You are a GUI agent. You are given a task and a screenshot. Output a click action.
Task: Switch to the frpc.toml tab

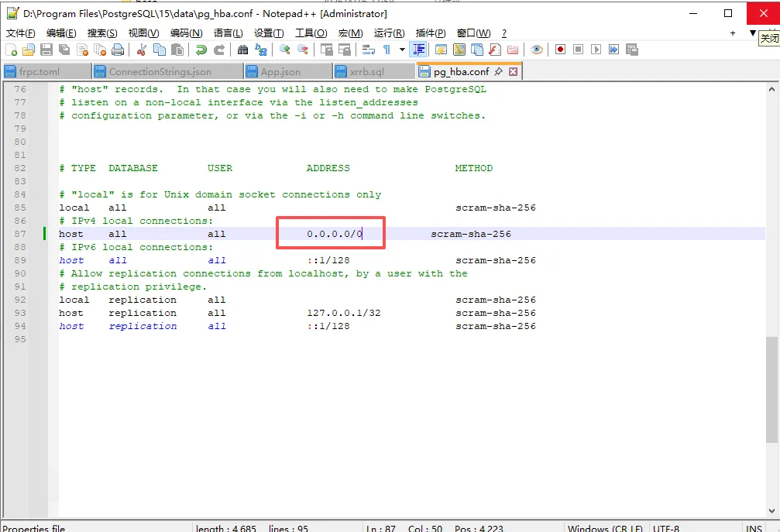coord(46,71)
